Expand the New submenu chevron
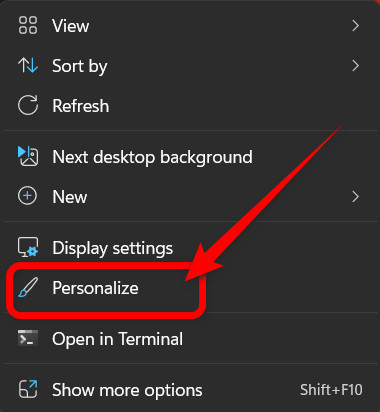 (355, 197)
